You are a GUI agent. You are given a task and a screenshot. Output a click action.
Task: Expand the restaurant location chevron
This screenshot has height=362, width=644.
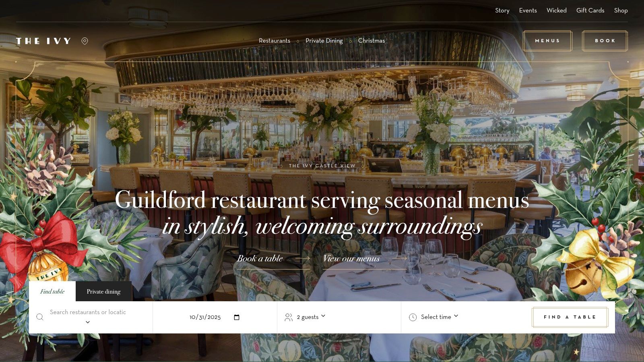[88, 322]
